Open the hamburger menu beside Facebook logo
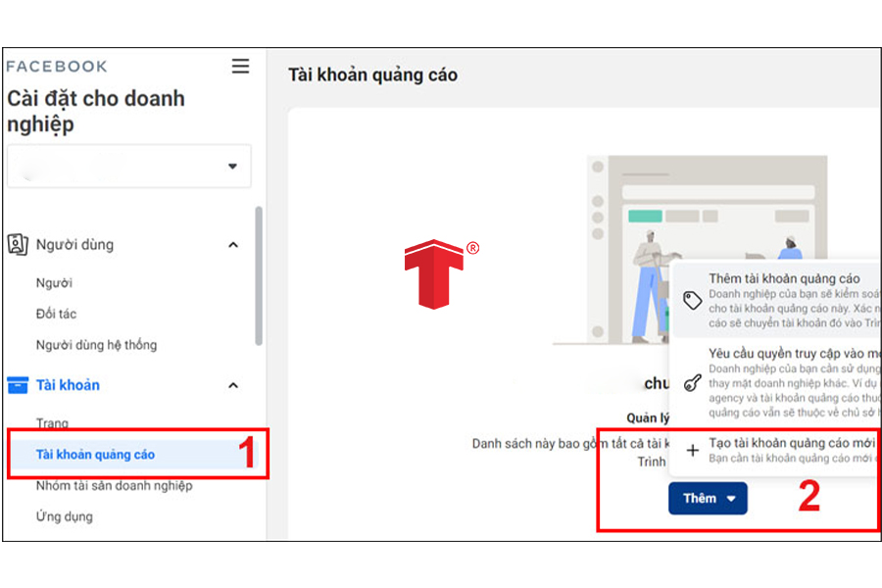The height and width of the screenshot is (588, 882). [240, 67]
